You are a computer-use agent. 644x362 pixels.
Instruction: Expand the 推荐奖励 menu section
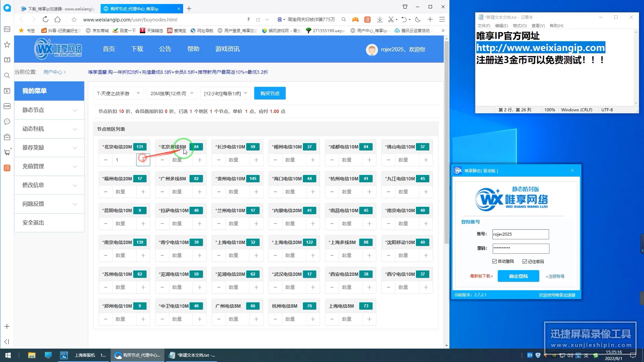49,147
